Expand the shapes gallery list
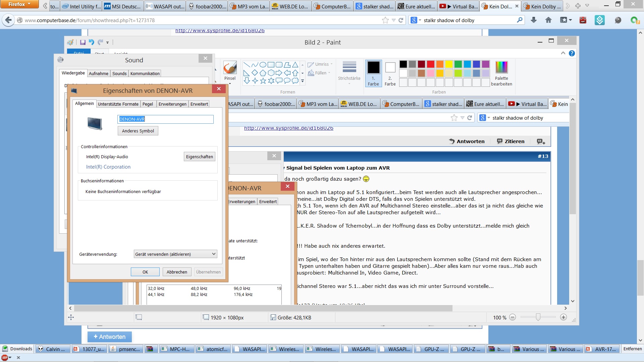Viewport: 644px width, 362px height. tap(302, 81)
